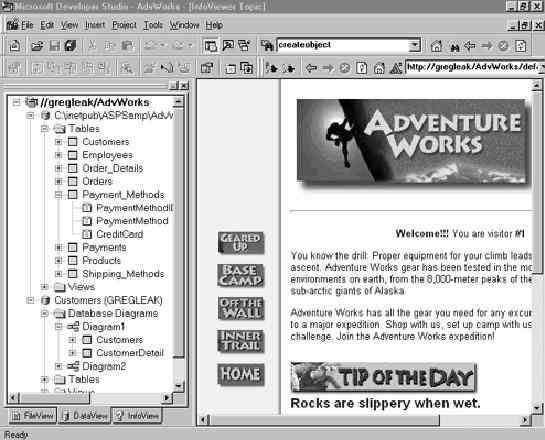Click the Refresh icon in the second toolbar
This screenshot has height=440, width=545.
361,68
